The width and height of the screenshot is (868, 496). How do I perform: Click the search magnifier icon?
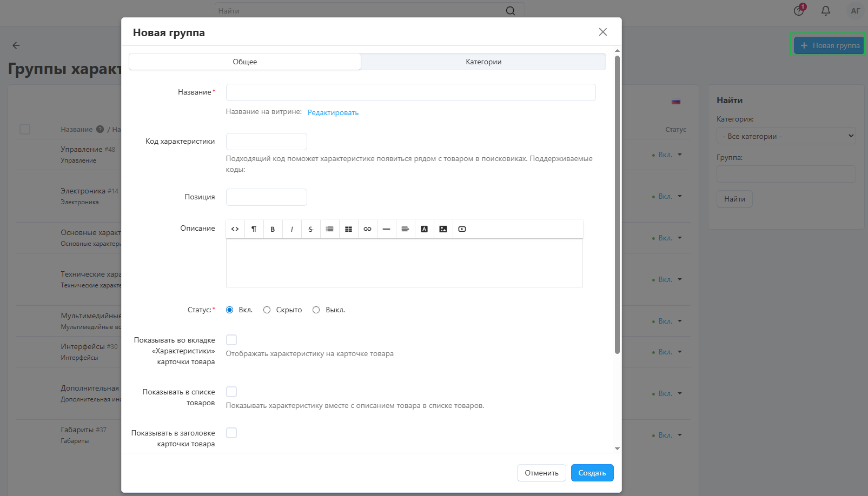coord(511,11)
